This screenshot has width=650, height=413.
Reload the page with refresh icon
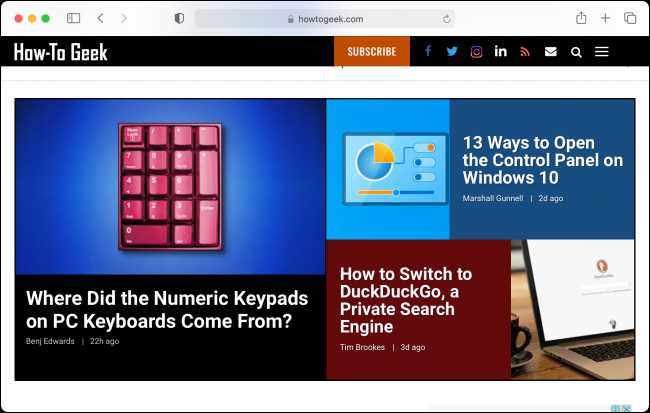pyautogui.click(x=446, y=19)
